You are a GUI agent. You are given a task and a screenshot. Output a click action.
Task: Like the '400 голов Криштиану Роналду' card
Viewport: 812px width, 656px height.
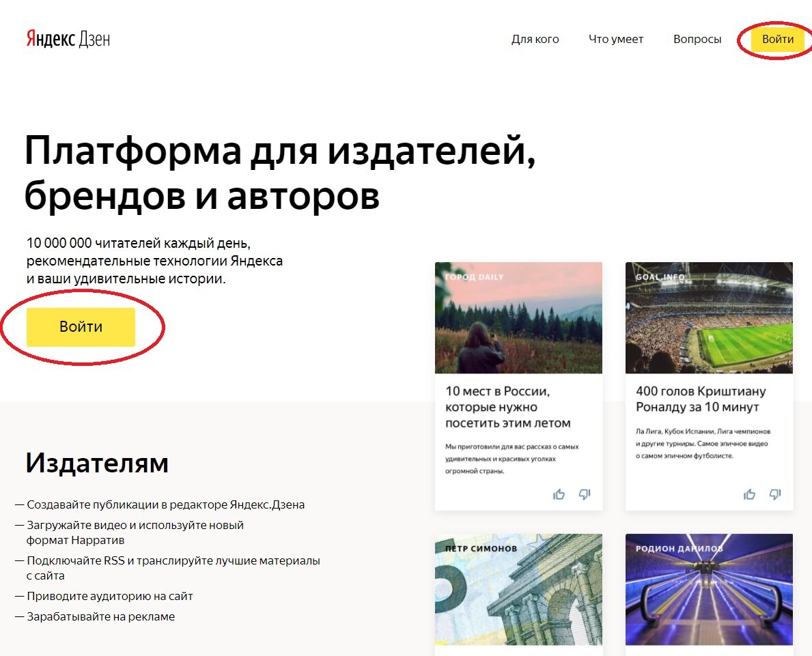[749, 494]
